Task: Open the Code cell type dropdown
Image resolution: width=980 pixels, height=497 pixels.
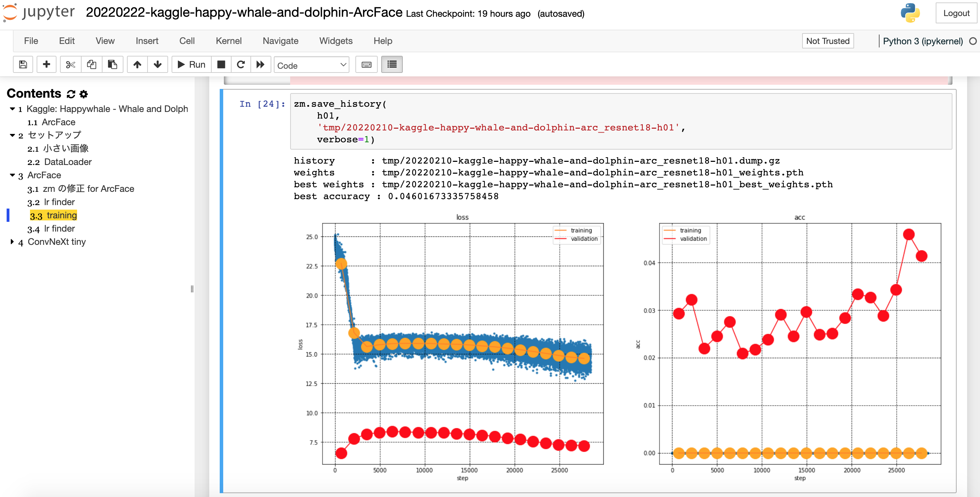Action: [311, 65]
